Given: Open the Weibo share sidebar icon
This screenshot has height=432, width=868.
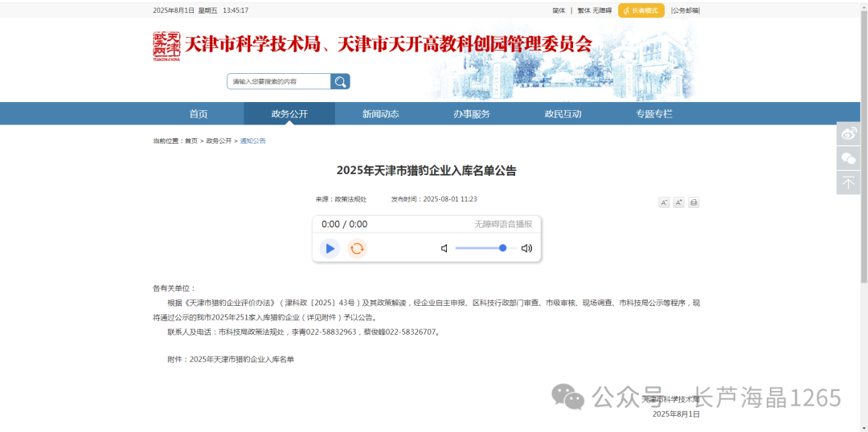Looking at the screenshot, I should [849, 134].
